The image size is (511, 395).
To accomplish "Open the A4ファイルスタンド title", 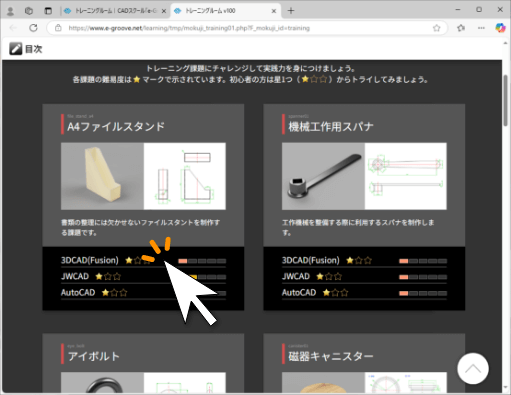I will pos(116,127).
